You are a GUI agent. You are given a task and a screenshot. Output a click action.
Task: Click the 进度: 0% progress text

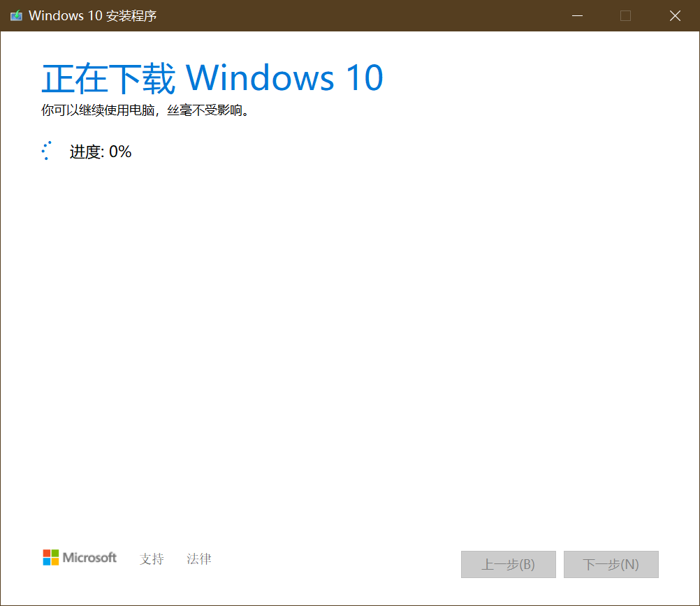(x=101, y=151)
